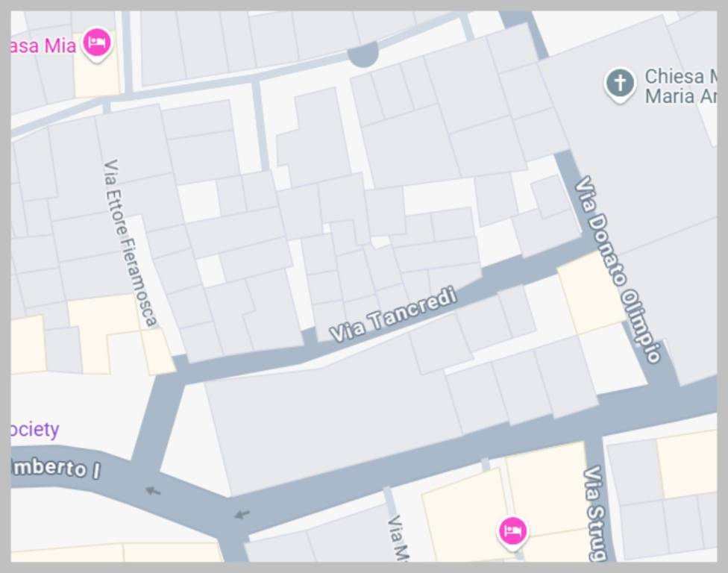This screenshot has height=573, width=728.
Task: Click the Umberto I street label
Action: pos(56,468)
